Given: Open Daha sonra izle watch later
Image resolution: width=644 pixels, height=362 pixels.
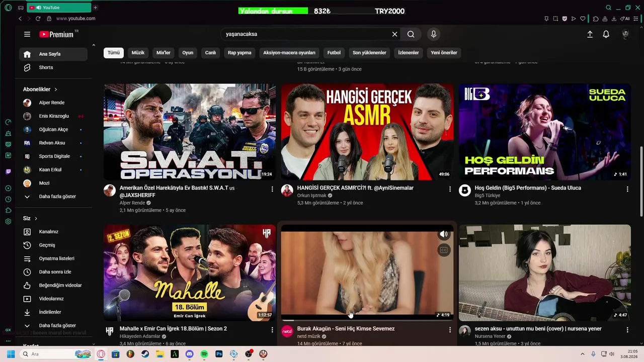Looking at the screenshot, I should coord(53,272).
